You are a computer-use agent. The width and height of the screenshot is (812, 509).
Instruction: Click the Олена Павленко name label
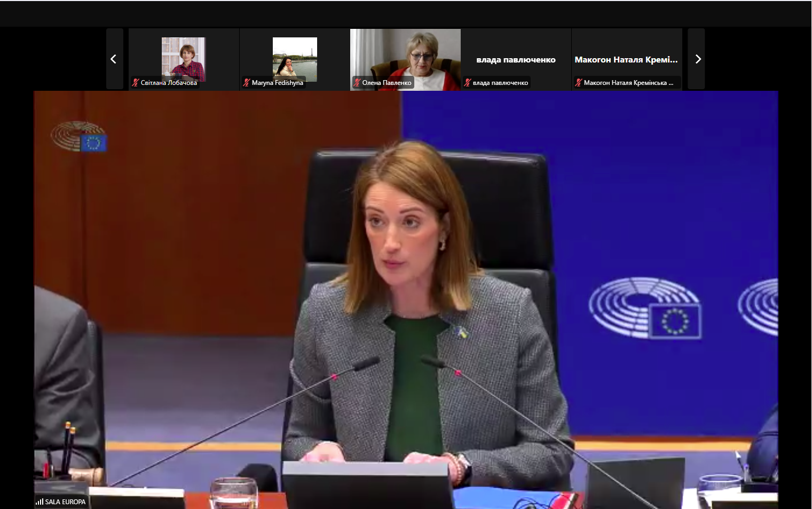point(387,83)
